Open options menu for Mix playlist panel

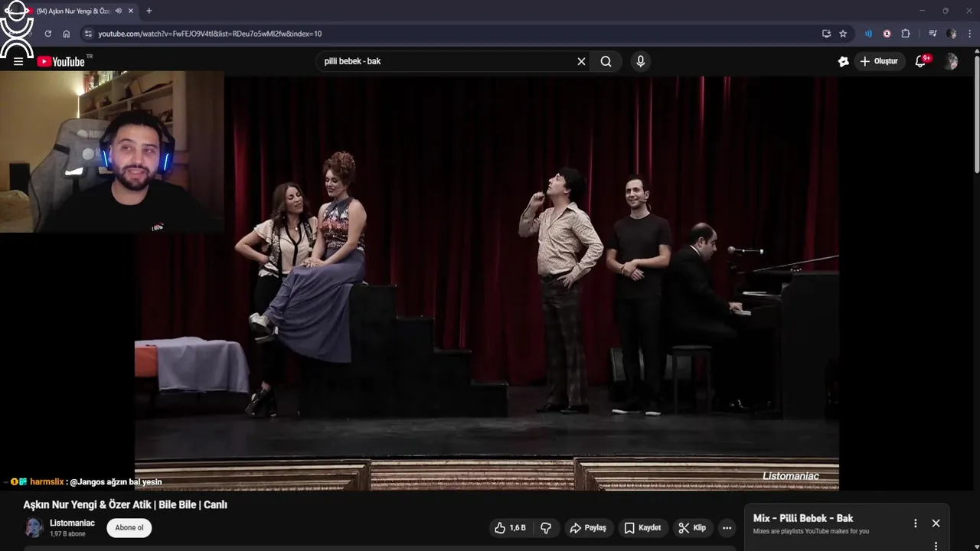point(915,523)
